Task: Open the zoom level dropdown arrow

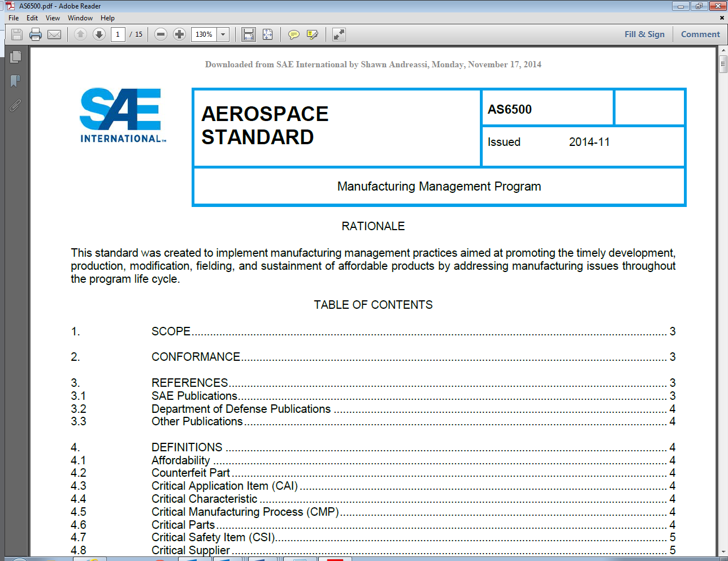Action: [x=223, y=34]
